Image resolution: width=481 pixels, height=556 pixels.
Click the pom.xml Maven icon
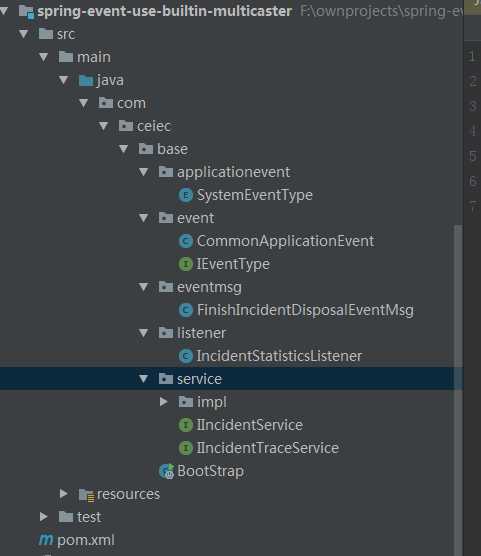pos(46,540)
